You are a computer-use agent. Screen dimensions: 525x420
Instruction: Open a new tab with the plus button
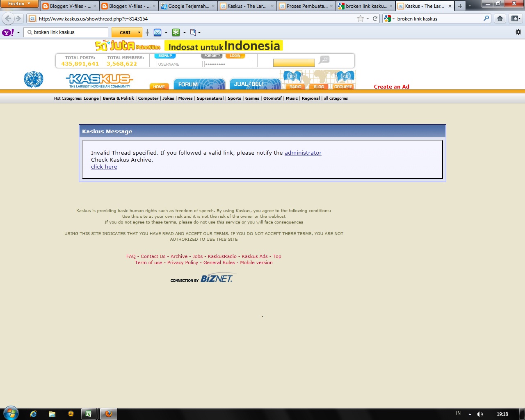[x=460, y=6]
